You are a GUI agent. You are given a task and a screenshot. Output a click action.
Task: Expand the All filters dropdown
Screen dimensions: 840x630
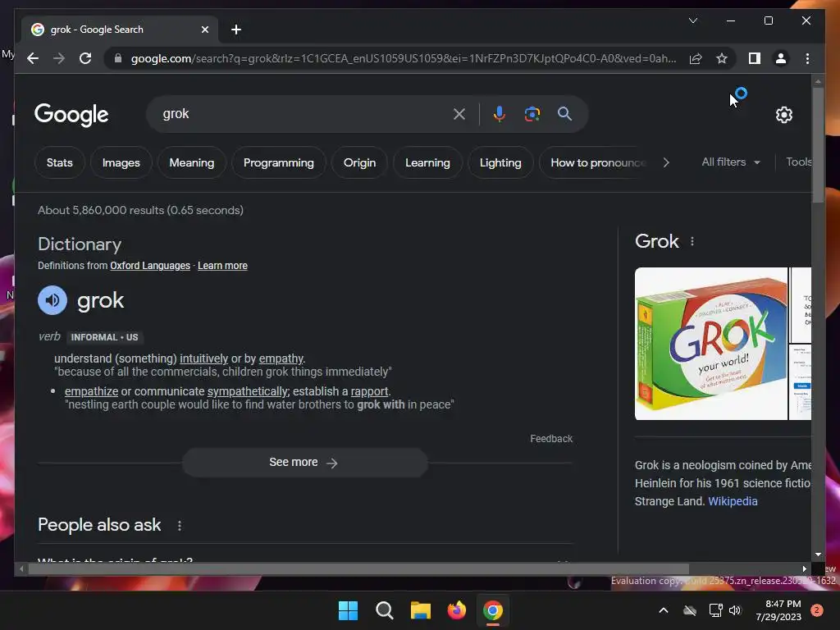pos(731,162)
